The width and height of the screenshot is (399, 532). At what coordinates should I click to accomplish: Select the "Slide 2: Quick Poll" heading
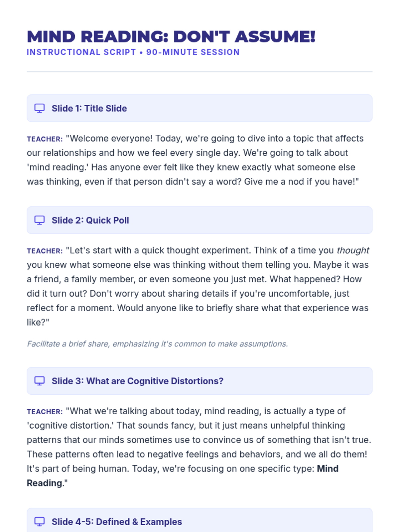click(90, 220)
